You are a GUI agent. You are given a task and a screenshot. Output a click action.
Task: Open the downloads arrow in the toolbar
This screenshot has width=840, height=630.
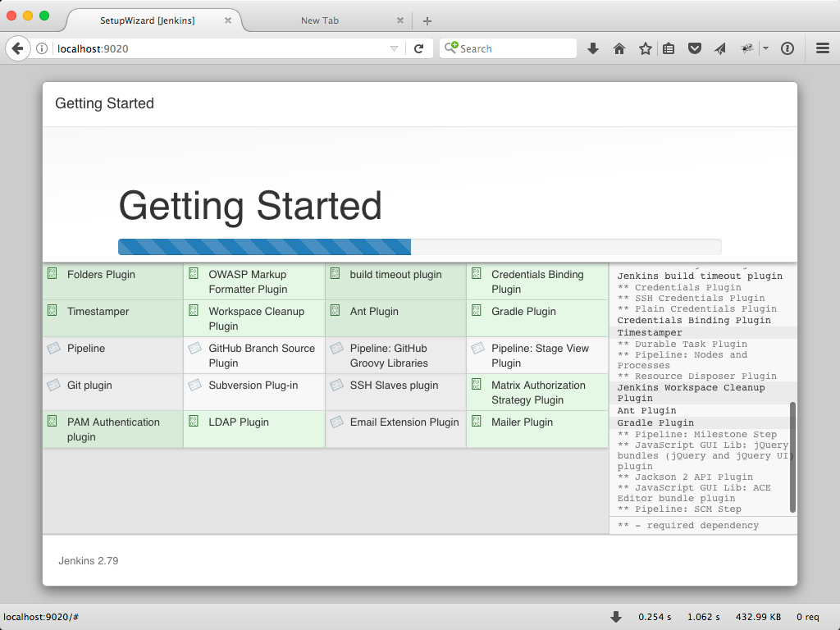[592, 48]
